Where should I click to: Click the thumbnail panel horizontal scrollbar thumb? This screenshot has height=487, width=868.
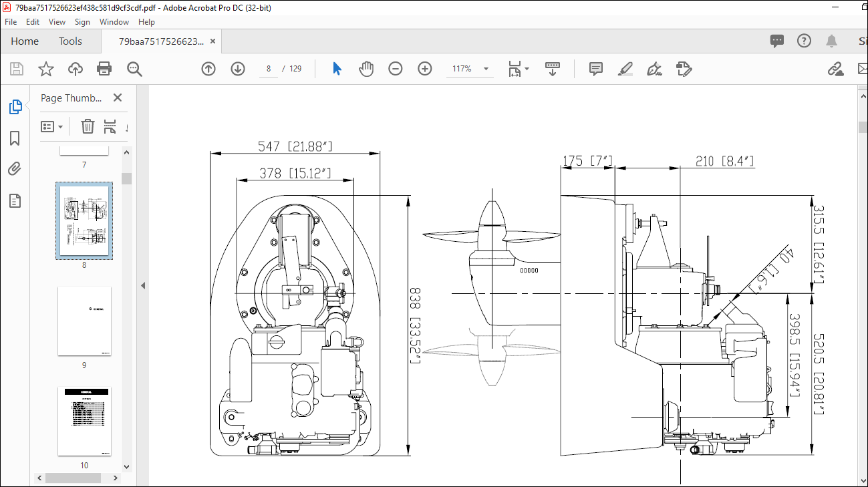point(73,478)
